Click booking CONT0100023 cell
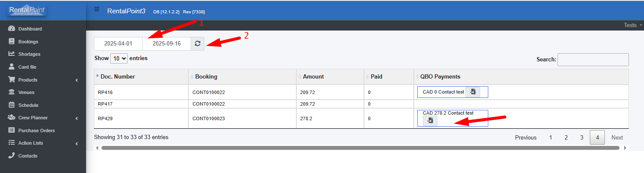644x173 pixels. click(243, 118)
